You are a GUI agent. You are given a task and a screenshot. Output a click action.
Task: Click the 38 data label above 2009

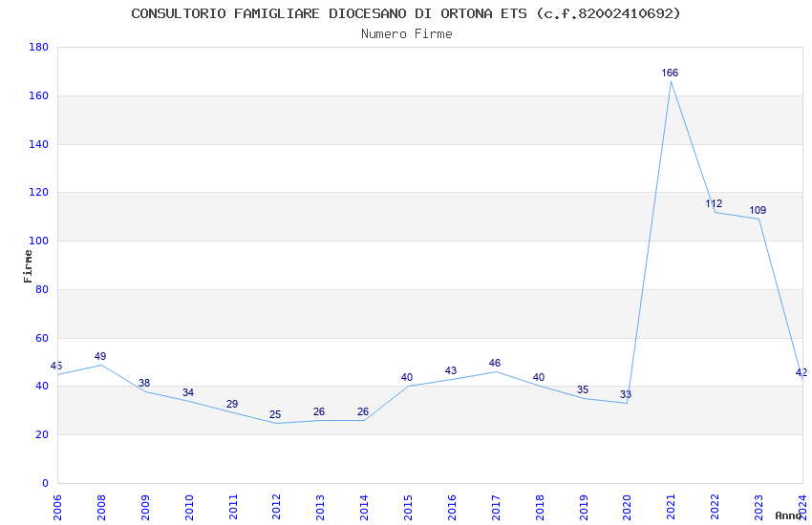point(144,384)
